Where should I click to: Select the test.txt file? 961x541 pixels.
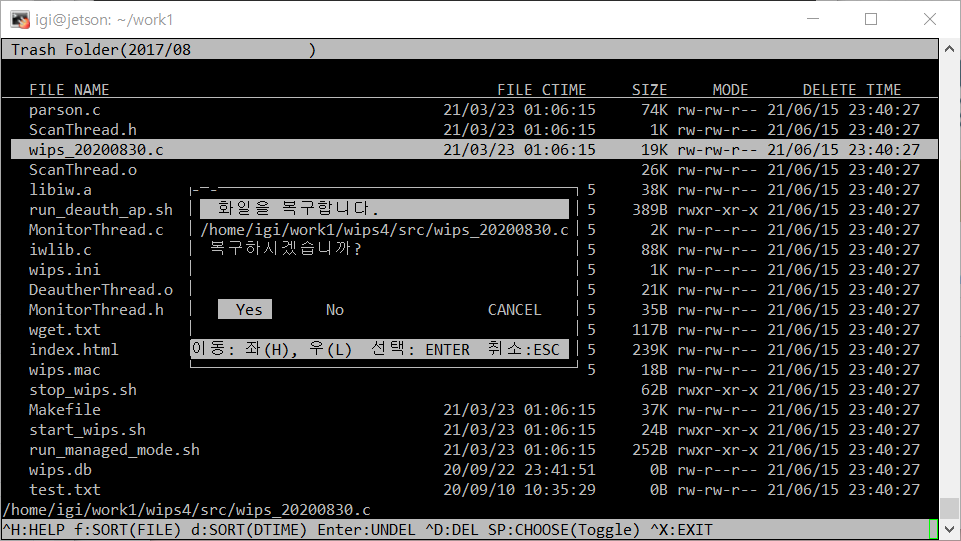pyautogui.click(x=64, y=490)
